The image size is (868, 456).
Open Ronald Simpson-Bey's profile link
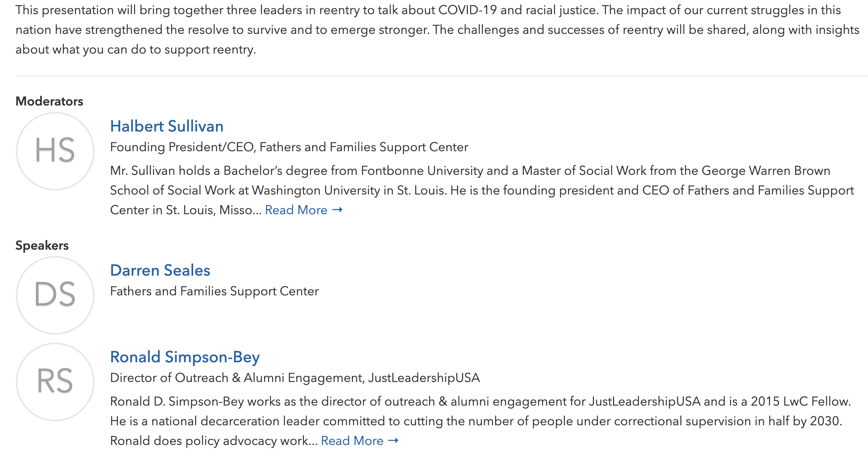[x=185, y=357]
